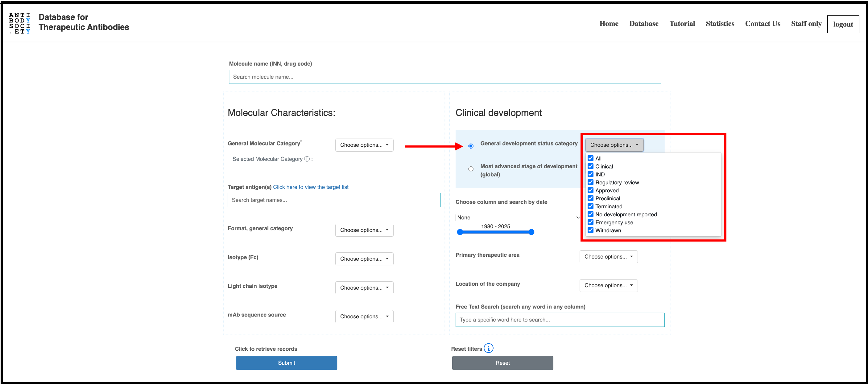Click the Clinical development heading
Viewport: 868px width, 384px height.
498,113
